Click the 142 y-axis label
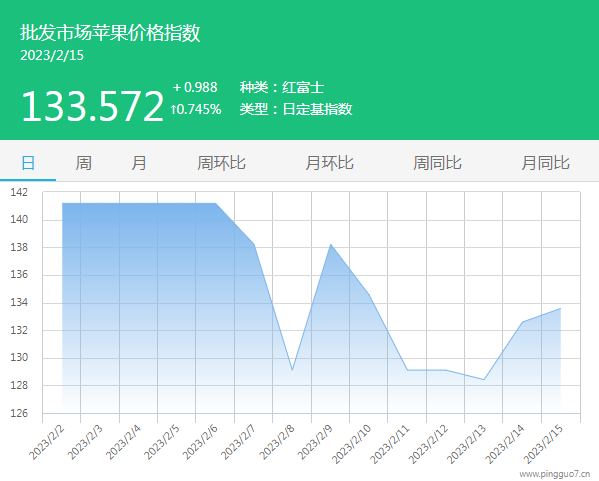The height and width of the screenshot is (481, 599). 19,192
